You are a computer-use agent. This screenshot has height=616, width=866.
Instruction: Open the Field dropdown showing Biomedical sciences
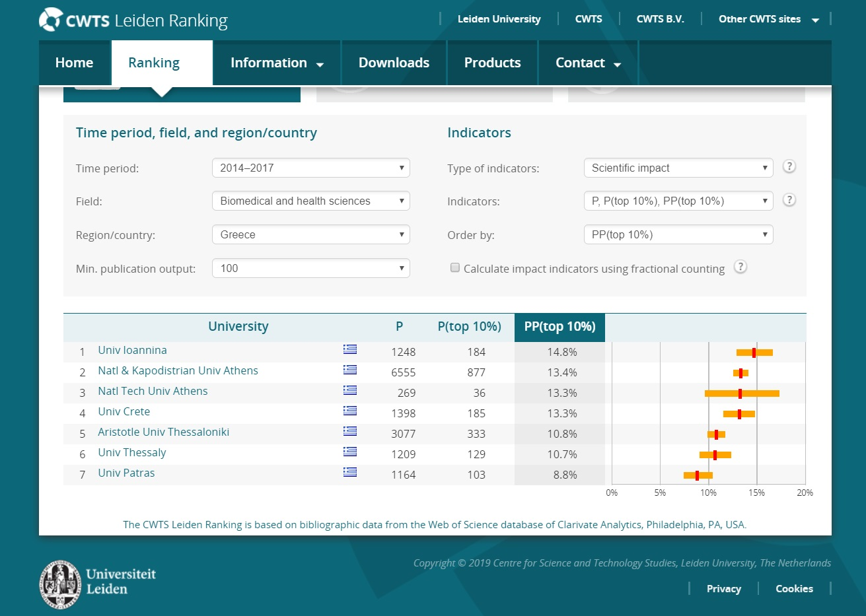tap(311, 201)
